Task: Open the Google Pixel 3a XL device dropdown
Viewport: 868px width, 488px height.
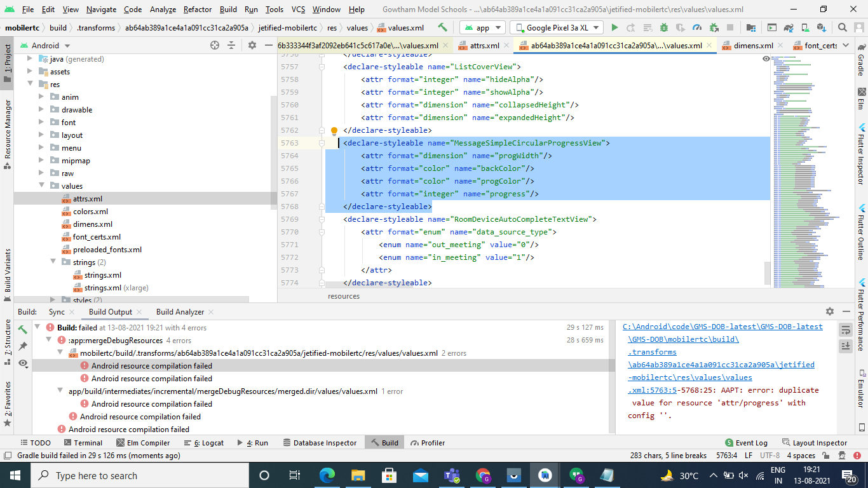Action: tap(557, 27)
